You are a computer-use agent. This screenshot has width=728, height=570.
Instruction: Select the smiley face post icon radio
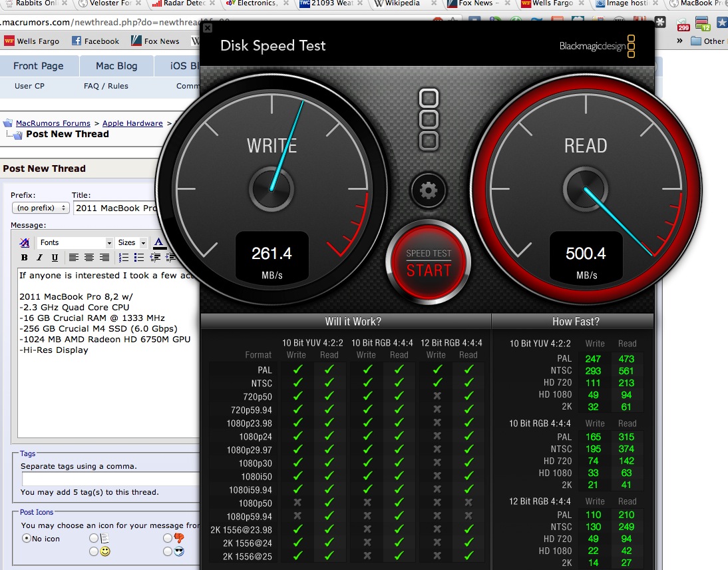pyautogui.click(x=94, y=551)
